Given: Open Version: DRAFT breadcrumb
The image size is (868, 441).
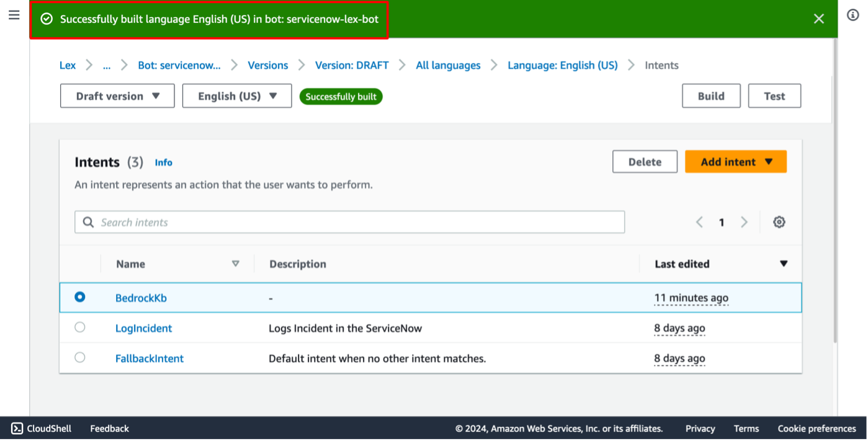Looking at the screenshot, I should point(352,65).
